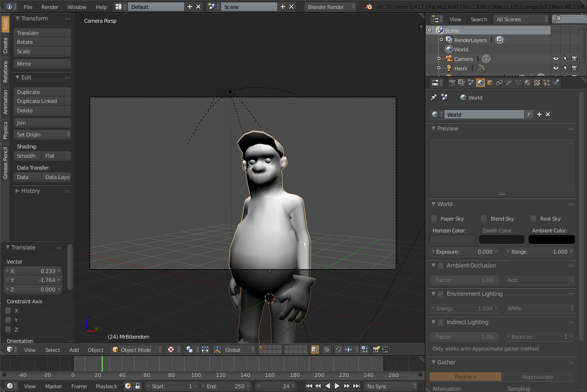
Task: Open the Particles sparkle properties tab
Action: (x=546, y=83)
